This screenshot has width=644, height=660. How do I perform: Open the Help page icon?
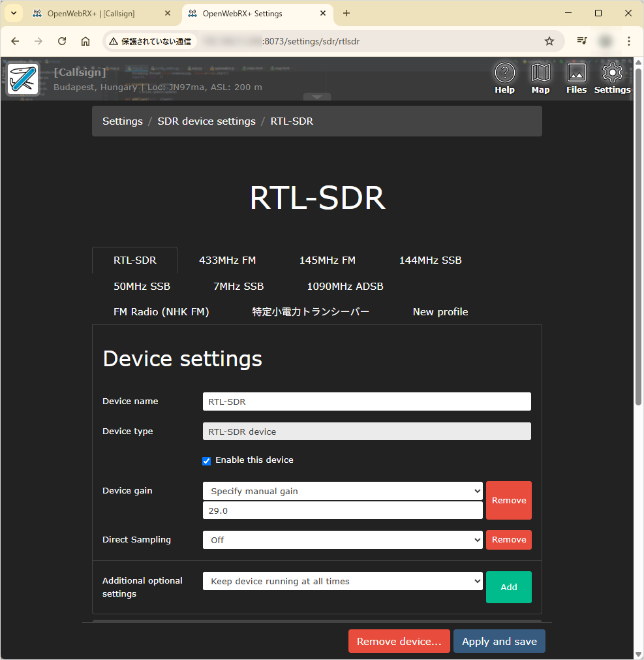point(504,77)
